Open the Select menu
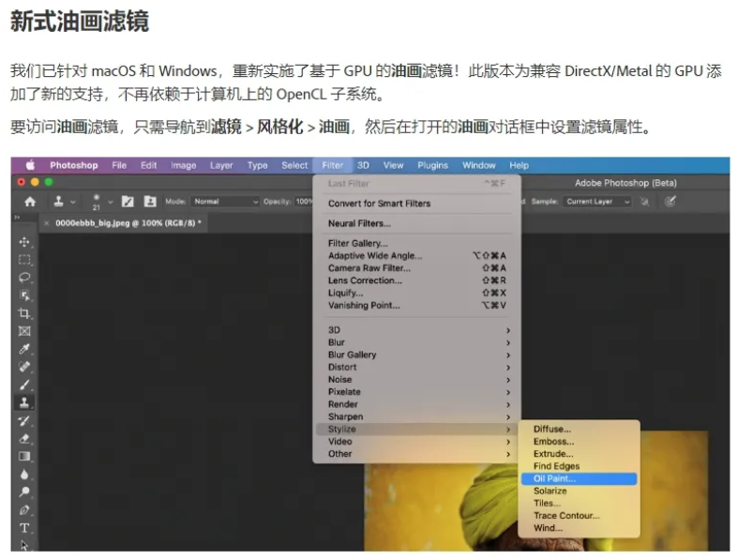The height and width of the screenshot is (560, 738). (294, 165)
